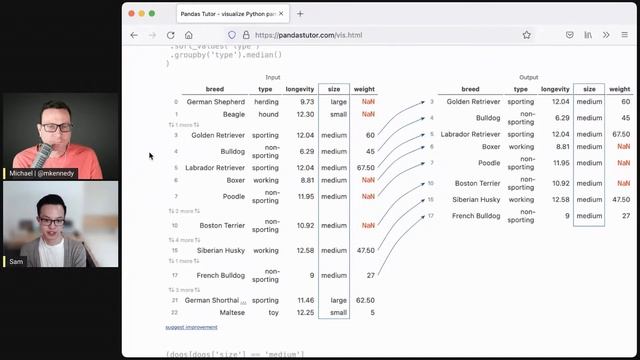Viewport: 640px width, 360px height.
Task: Click the Output table 'longevity' header
Action: coord(555,89)
